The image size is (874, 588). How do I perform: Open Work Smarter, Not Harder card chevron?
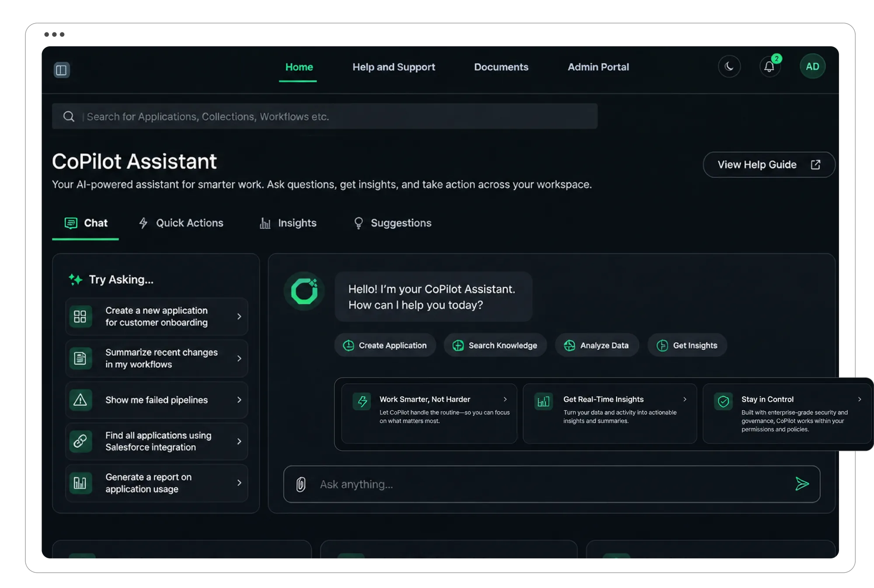(x=505, y=399)
